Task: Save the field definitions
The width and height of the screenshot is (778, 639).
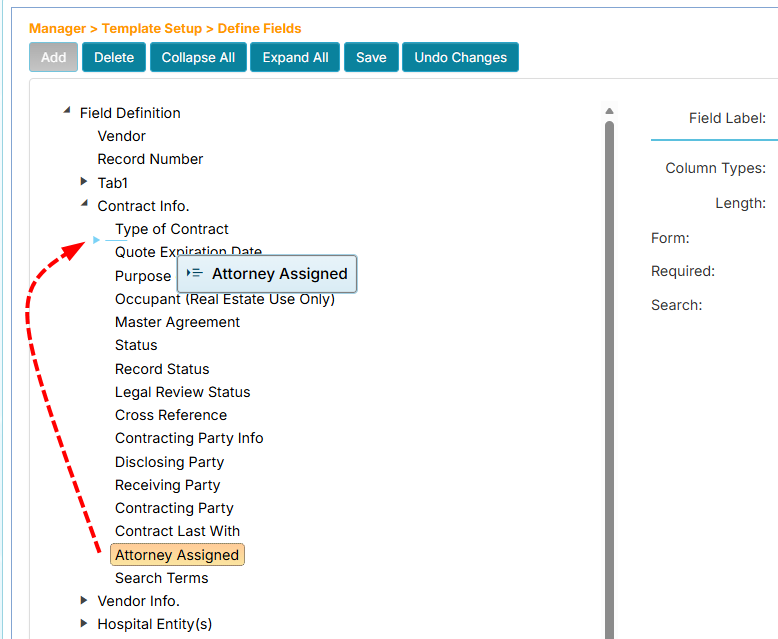Action: [x=371, y=57]
